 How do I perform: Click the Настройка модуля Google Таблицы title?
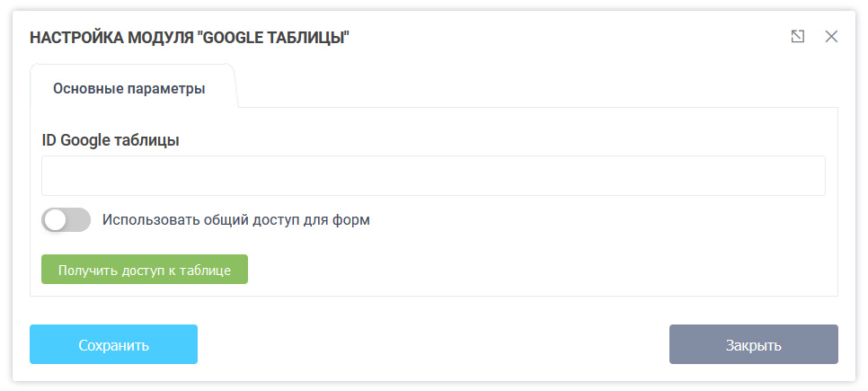(x=190, y=37)
